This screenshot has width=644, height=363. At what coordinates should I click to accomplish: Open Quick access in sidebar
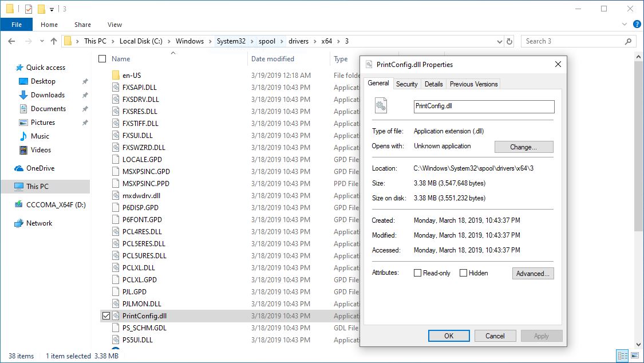[46, 68]
